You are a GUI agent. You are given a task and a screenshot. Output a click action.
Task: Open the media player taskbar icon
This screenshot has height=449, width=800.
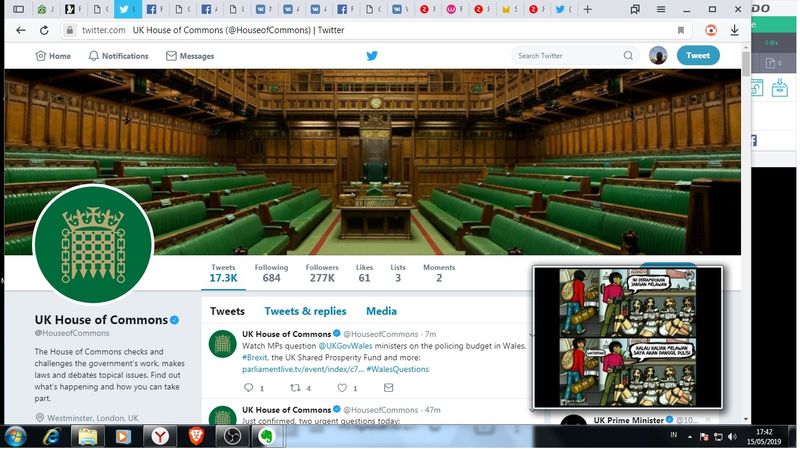pos(122,437)
